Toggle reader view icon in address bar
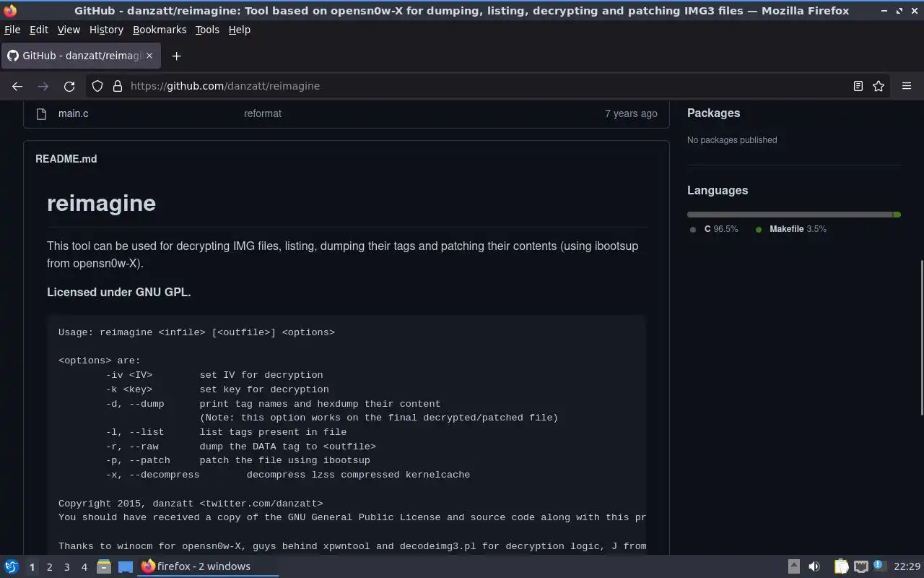This screenshot has height=578, width=924. (x=858, y=86)
